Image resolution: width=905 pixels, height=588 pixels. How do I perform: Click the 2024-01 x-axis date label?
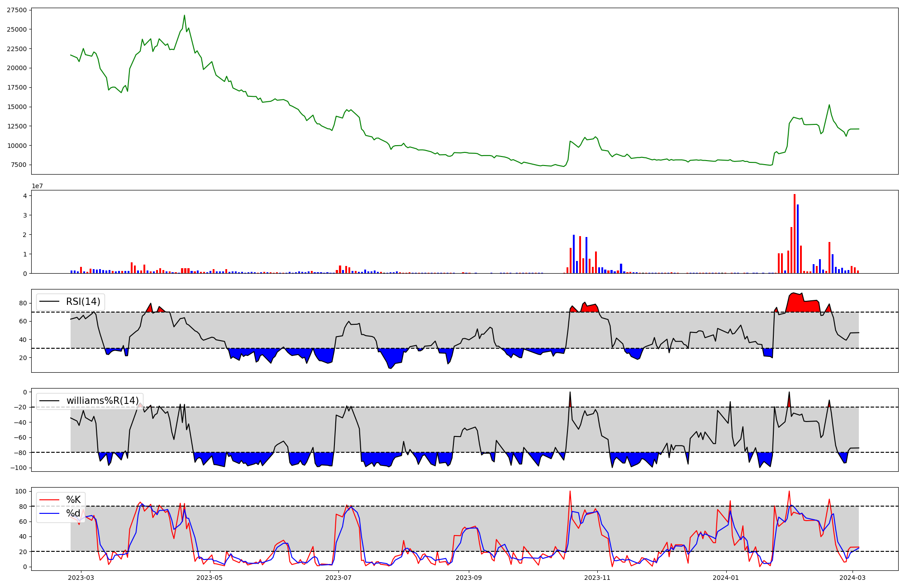726,578
